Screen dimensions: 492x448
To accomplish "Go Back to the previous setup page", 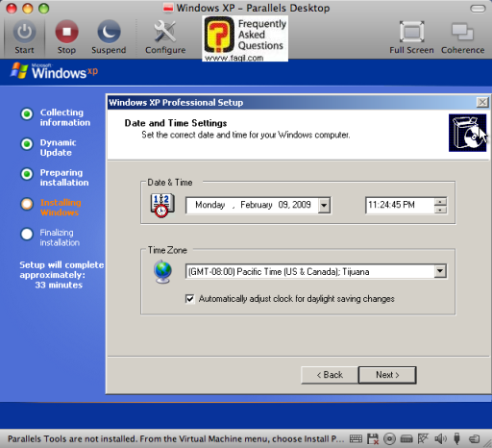I will 330,375.
